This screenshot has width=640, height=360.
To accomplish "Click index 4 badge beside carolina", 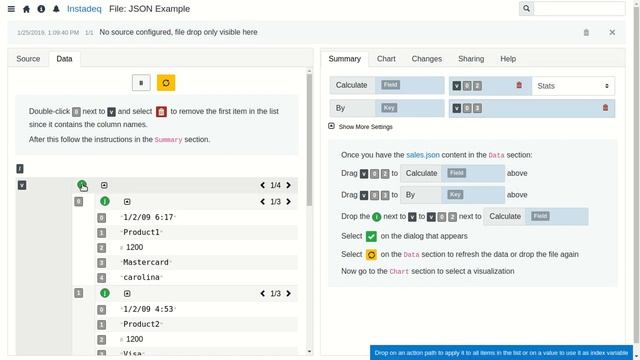I will coord(102,278).
